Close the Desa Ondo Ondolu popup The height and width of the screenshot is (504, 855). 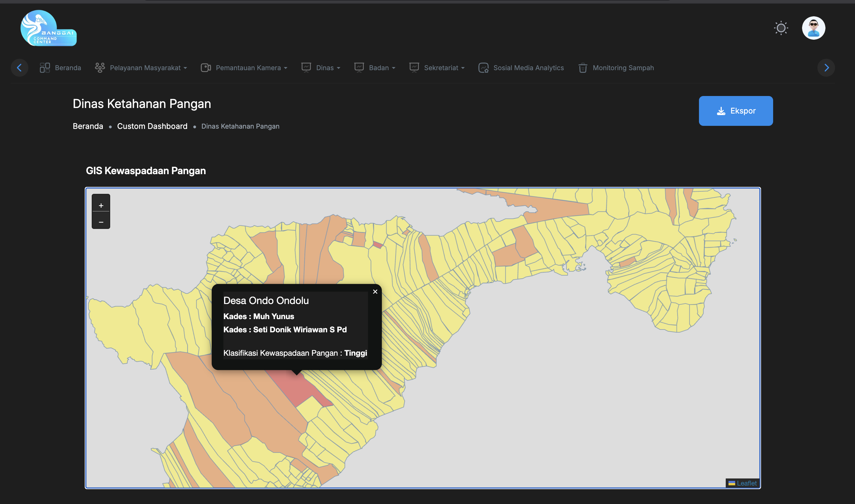coord(375,291)
